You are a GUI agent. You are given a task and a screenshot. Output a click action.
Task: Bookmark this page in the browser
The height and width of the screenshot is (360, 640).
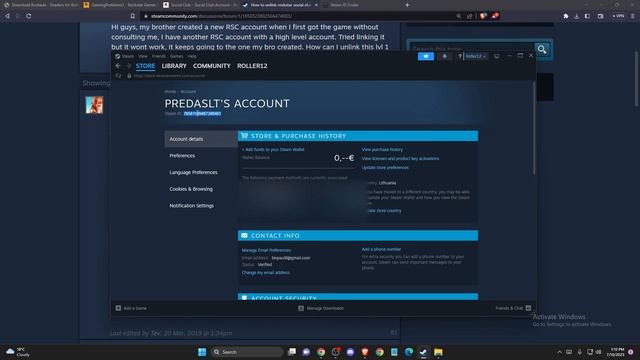click(133, 16)
